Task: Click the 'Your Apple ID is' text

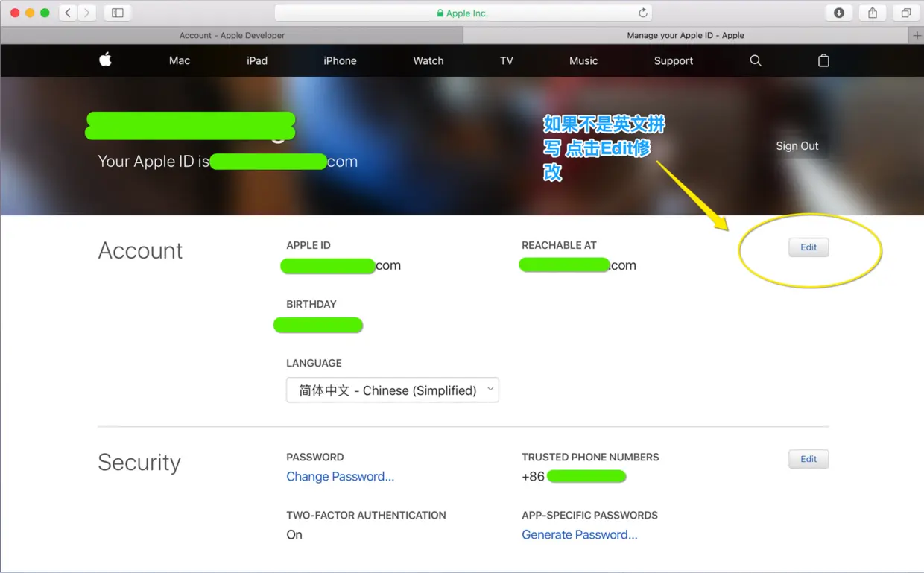Action: click(x=154, y=162)
